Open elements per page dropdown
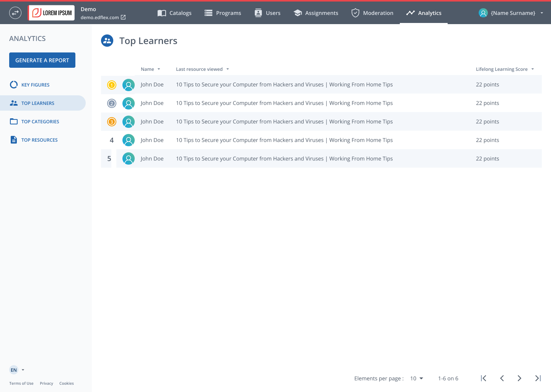The height and width of the screenshot is (392, 551). (417, 378)
